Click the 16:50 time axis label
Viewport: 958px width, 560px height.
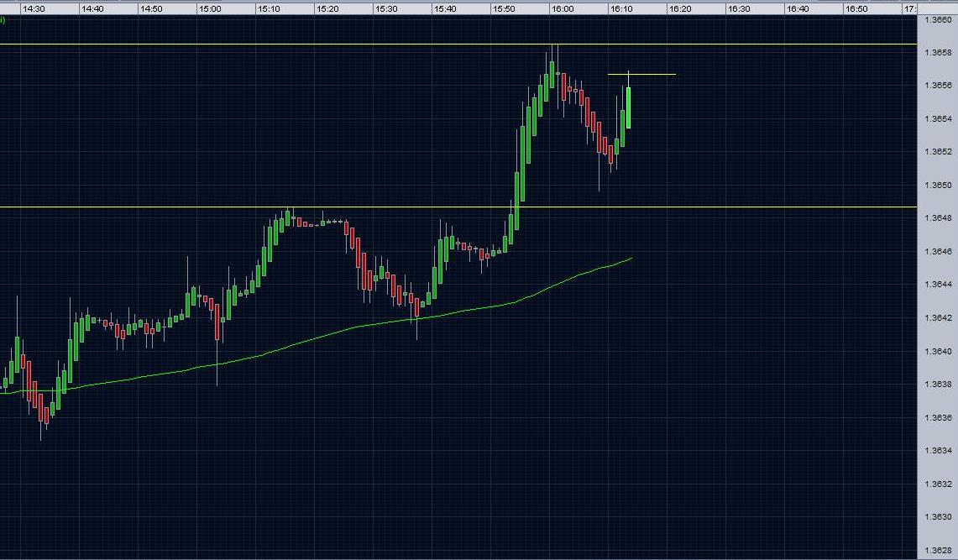[x=856, y=9]
